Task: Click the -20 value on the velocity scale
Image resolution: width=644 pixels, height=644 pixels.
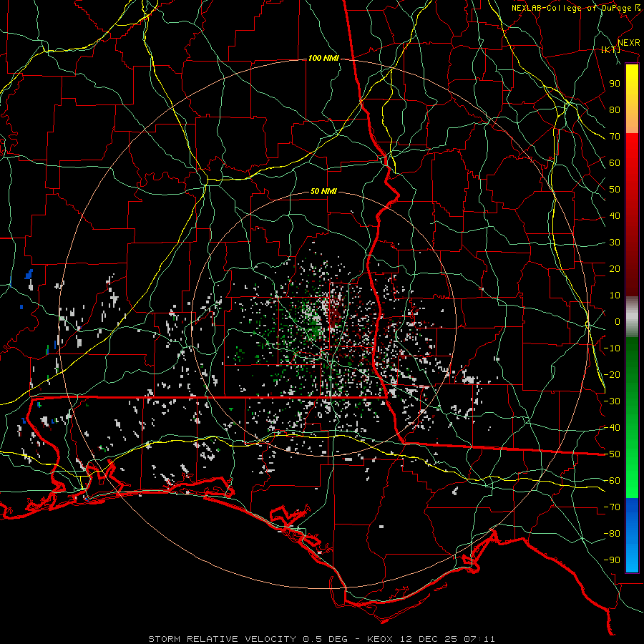Action: (x=612, y=375)
